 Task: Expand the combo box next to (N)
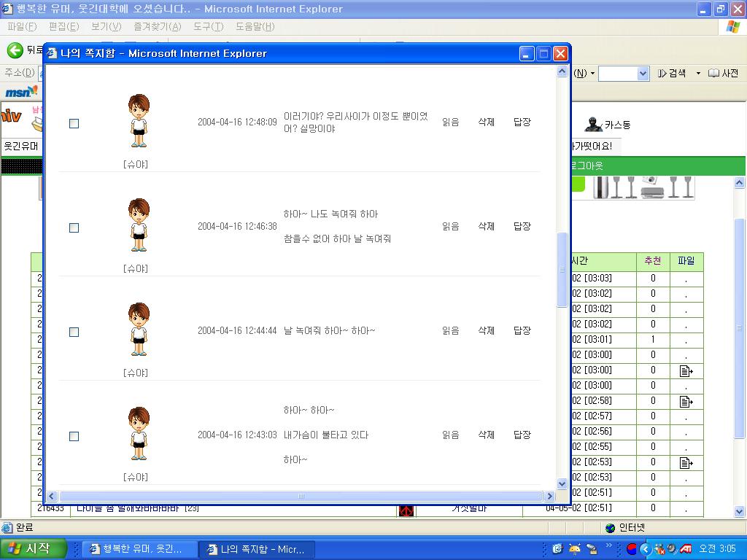[x=643, y=74]
